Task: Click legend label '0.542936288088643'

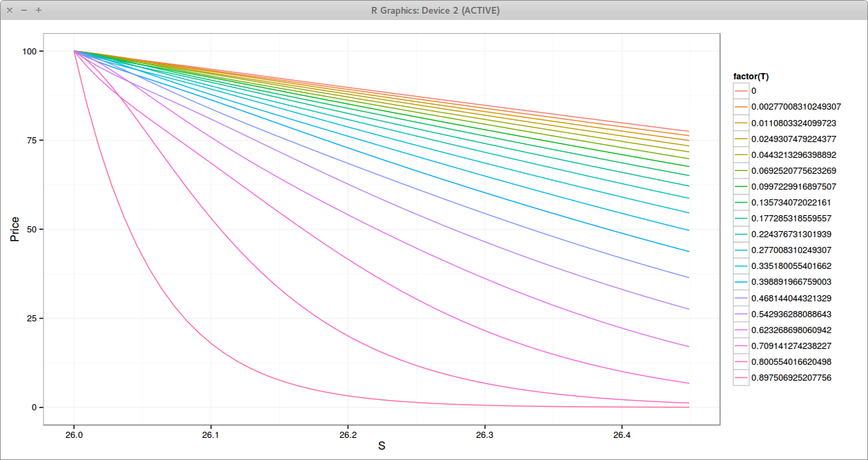Action: coord(791,314)
